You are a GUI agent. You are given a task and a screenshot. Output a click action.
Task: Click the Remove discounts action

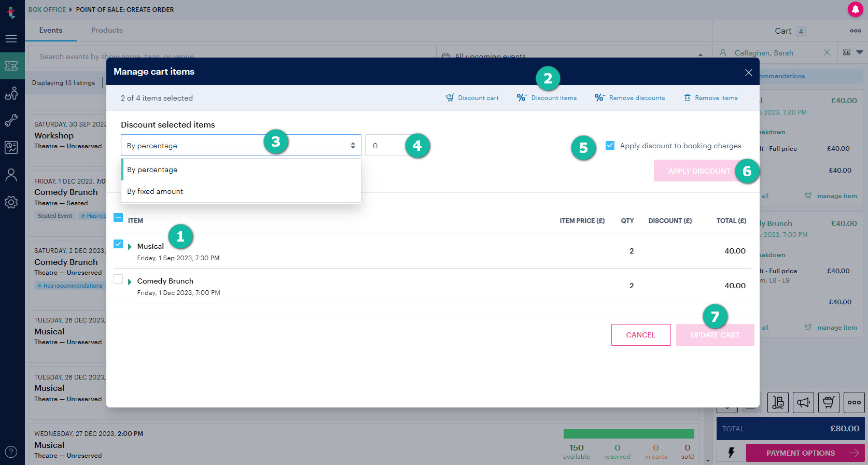point(629,97)
